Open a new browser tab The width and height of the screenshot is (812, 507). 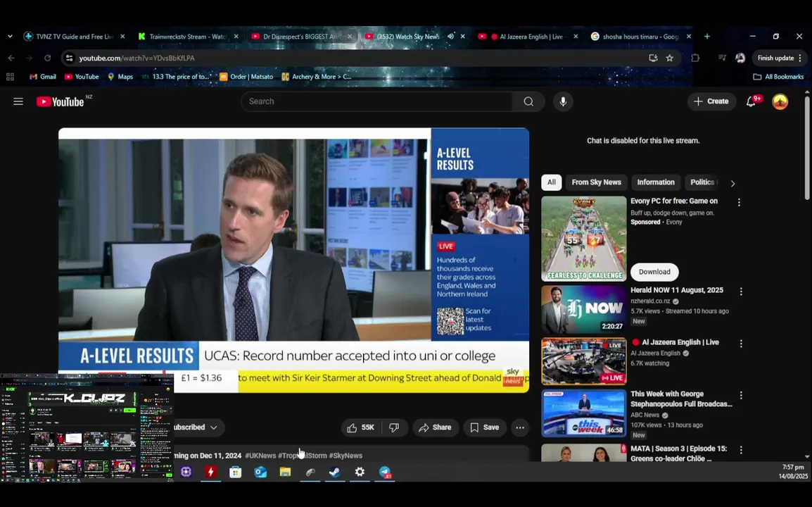pyautogui.click(x=707, y=37)
